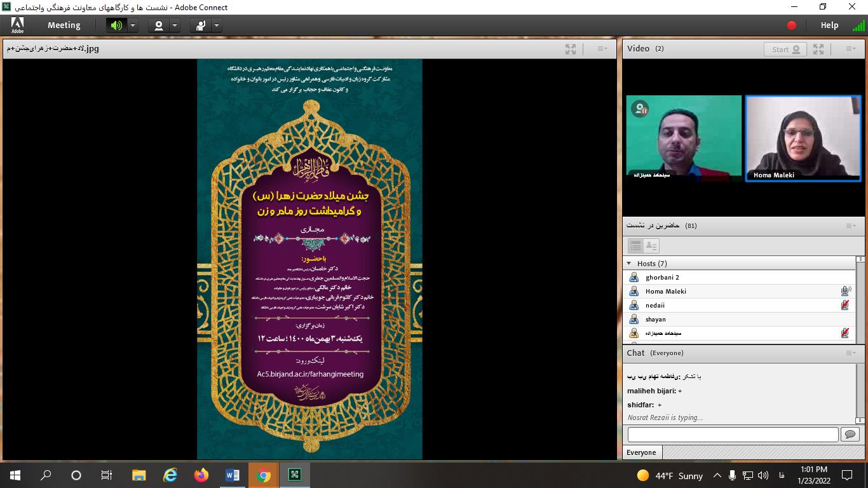868x488 pixels.
Task: Open the Chat pod options menu icon
Action: pos(851,353)
